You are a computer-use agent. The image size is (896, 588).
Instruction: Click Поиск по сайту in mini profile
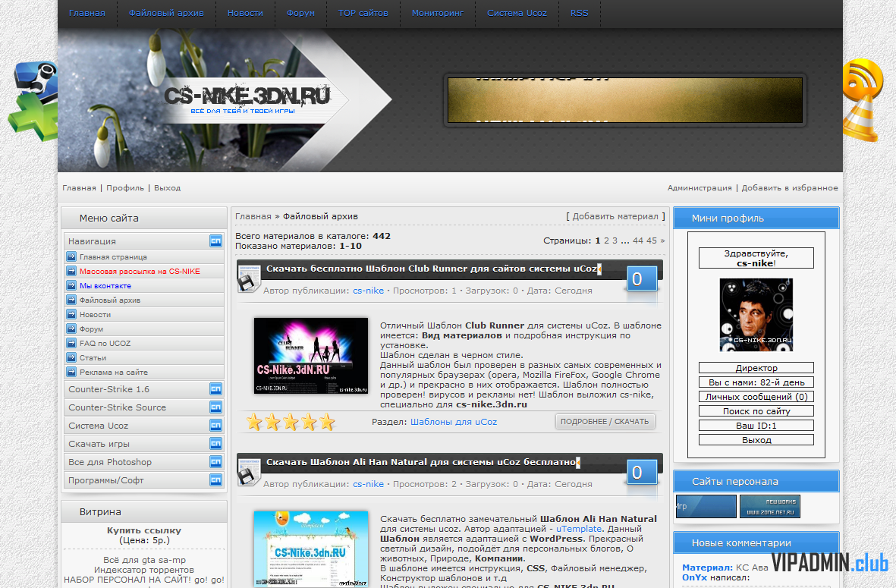click(x=756, y=411)
